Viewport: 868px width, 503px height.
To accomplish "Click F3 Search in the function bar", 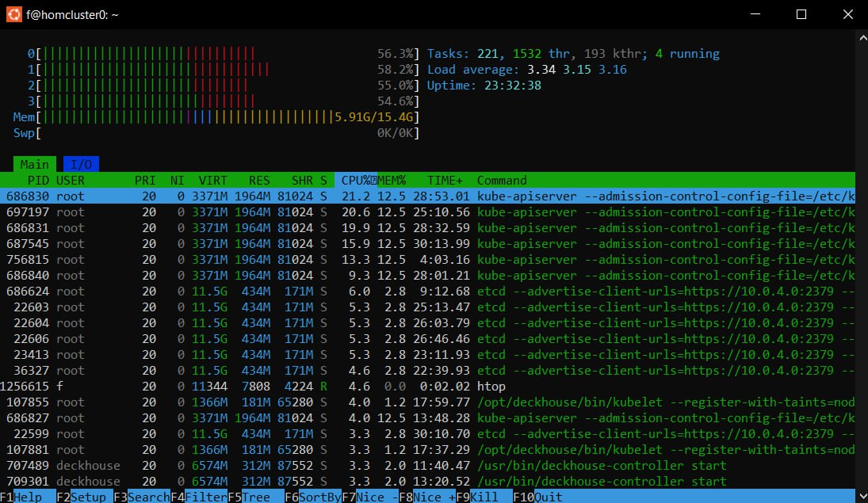I will click(x=142, y=497).
